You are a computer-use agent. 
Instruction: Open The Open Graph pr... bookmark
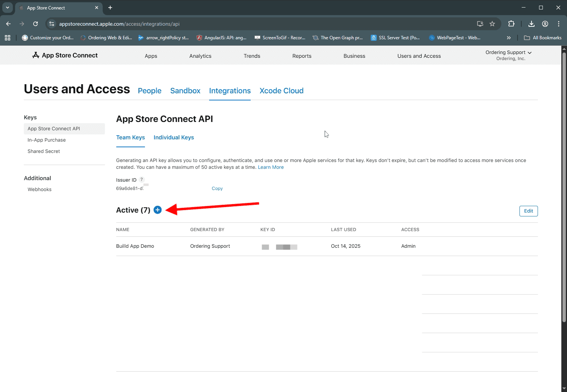pyautogui.click(x=338, y=38)
